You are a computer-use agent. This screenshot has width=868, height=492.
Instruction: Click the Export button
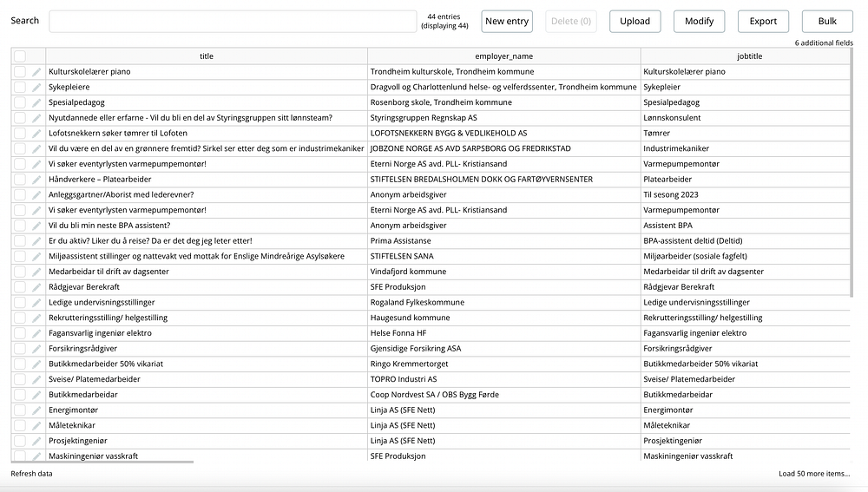(x=763, y=21)
